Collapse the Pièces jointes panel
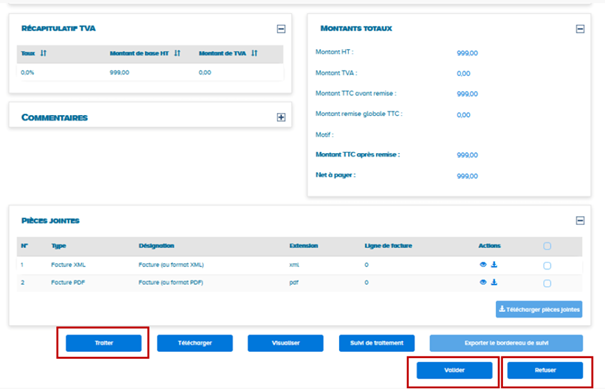This screenshot has height=389, width=605. point(580,221)
